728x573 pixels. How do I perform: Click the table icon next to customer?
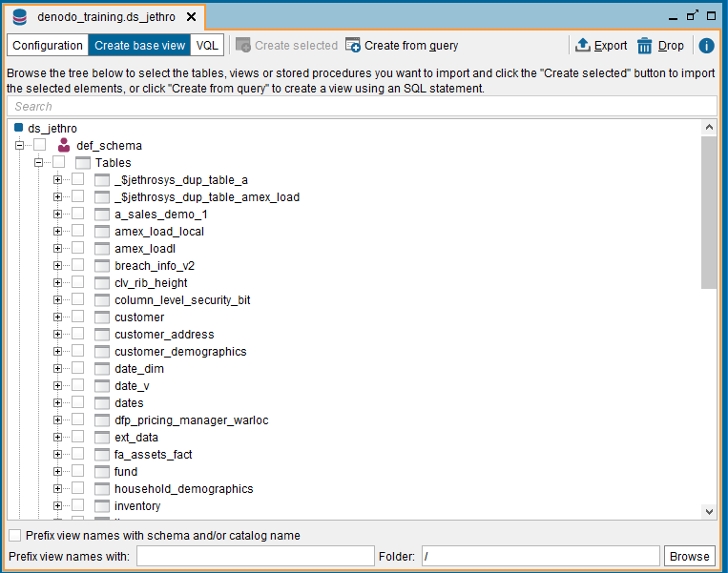tap(102, 317)
